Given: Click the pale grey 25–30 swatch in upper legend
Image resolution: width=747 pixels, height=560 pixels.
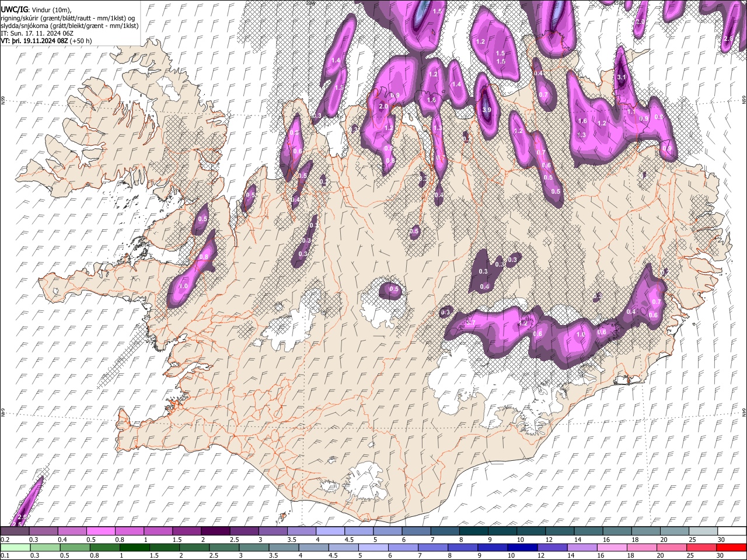Looking at the screenshot, I should 703,531.
